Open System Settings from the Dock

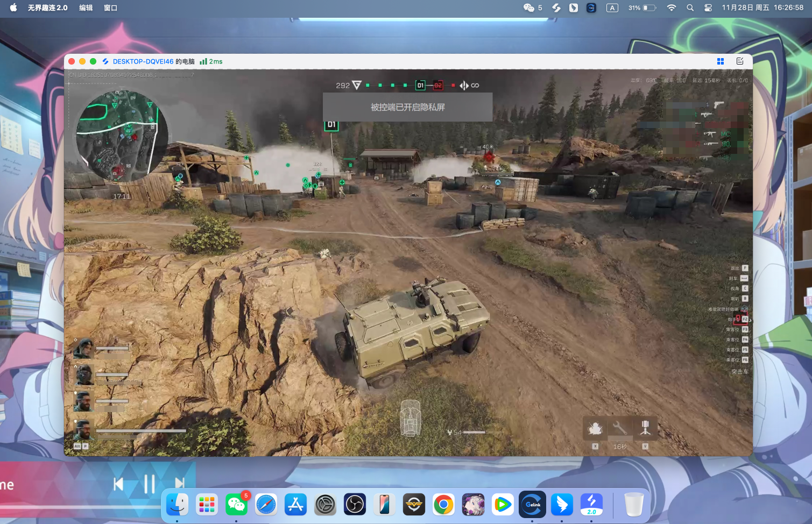(326, 505)
